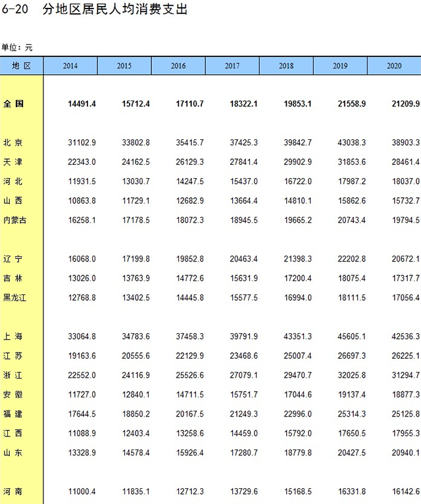421x504 pixels.
Task: Click Liaoning 2016 value 19852.8
Action: coord(189,259)
